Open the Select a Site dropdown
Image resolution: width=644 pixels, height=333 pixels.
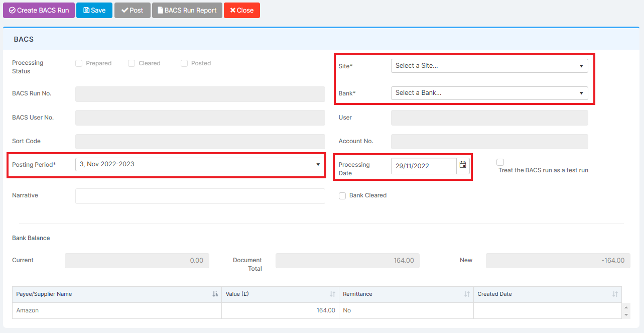tap(489, 66)
